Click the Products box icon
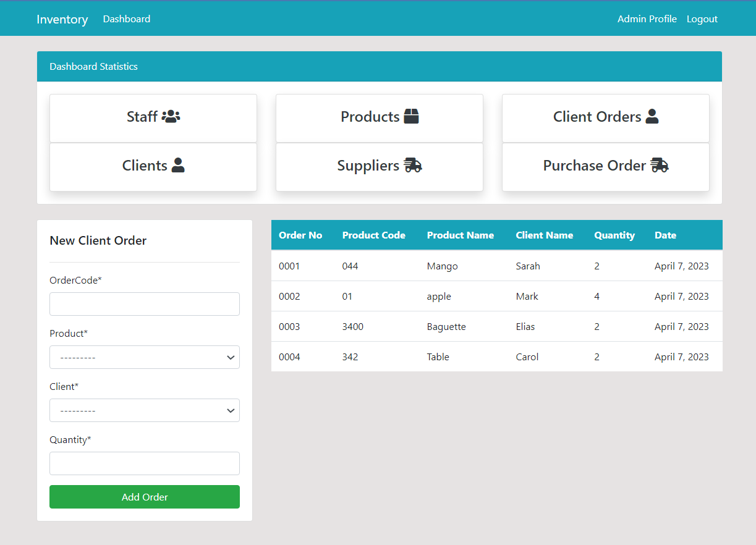The width and height of the screenshot is (756, 545). click(411, 116)
